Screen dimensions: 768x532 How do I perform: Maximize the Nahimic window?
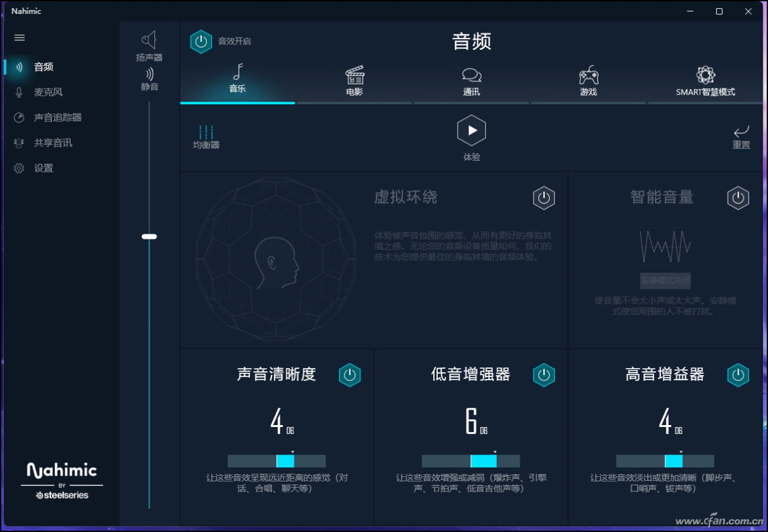[x=719, y=12]
